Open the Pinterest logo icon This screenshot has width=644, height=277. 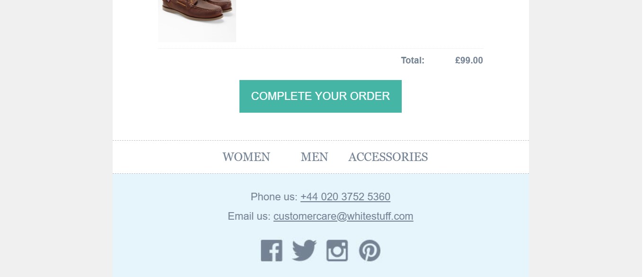370,250
